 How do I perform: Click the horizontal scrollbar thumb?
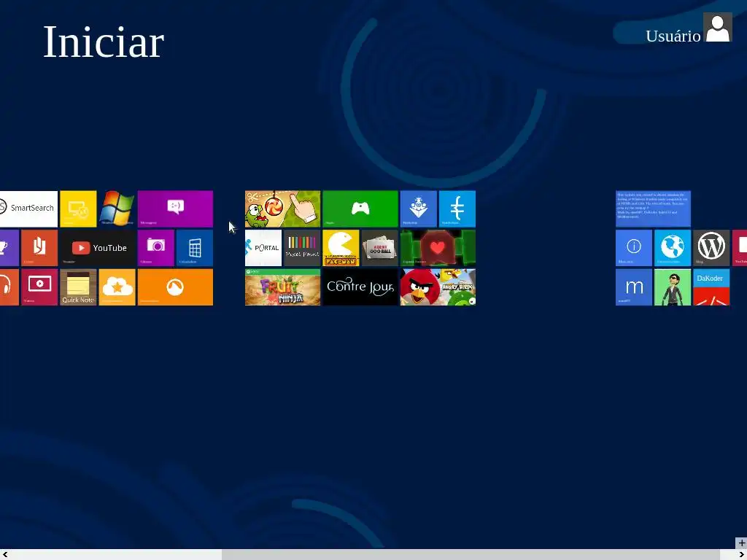(x=471, y=554)
